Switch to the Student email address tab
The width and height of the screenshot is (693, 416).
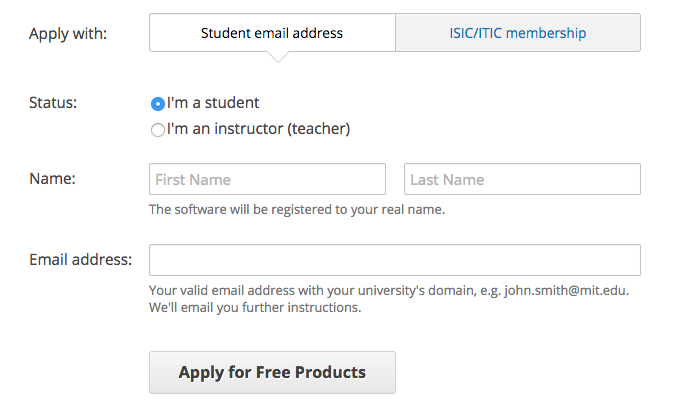(x=271, y=33)
